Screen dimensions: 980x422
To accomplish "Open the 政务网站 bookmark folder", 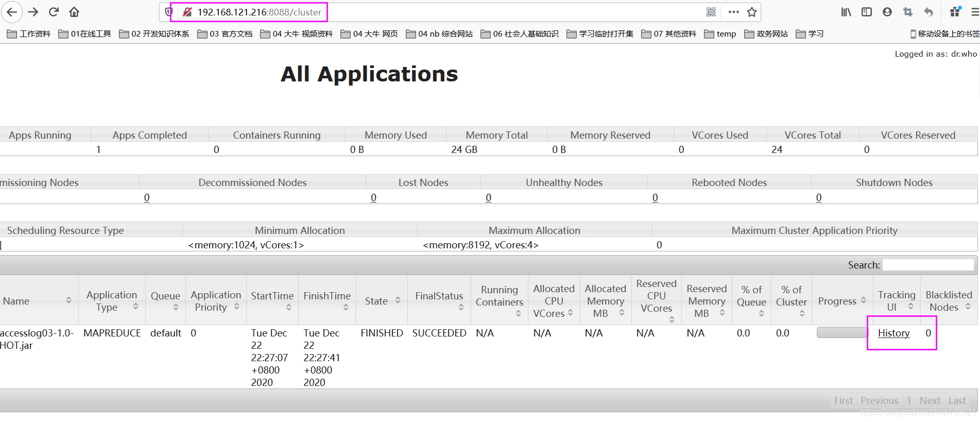I will (766, 34).
